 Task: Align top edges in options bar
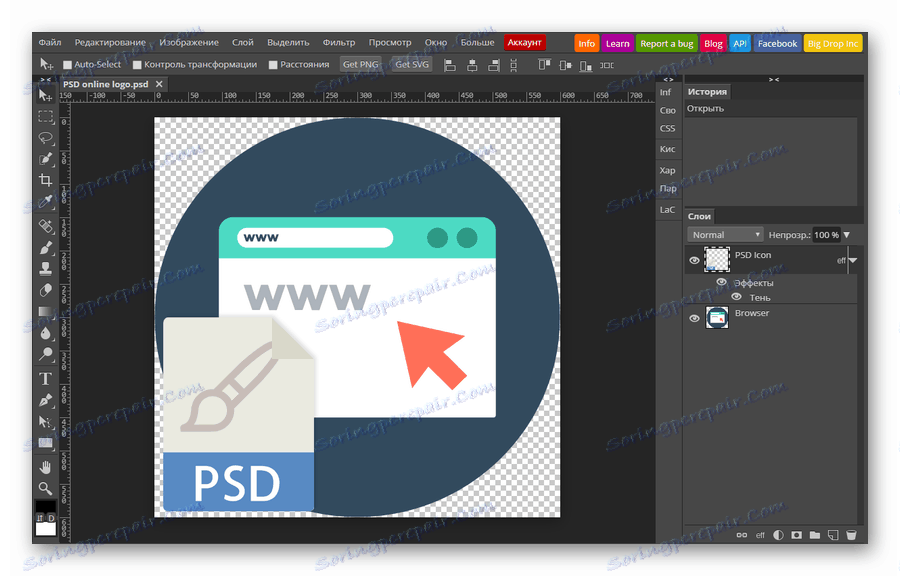click(544, 65)
